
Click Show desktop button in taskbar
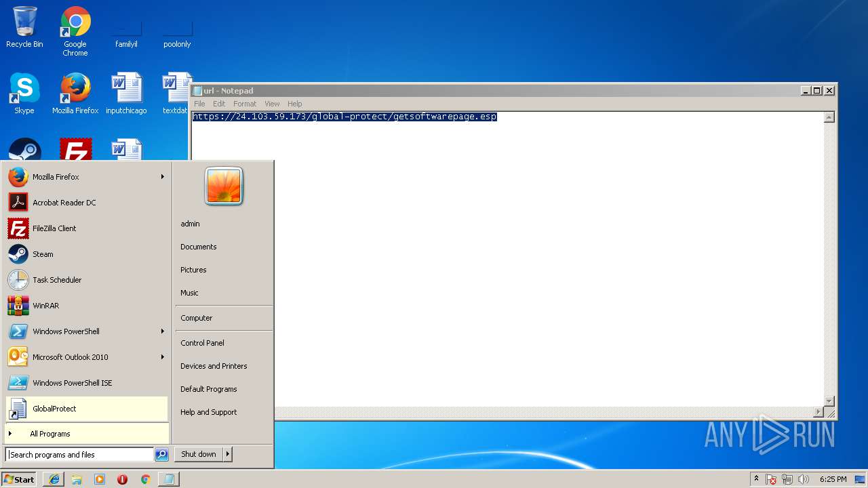click(861, 479)
